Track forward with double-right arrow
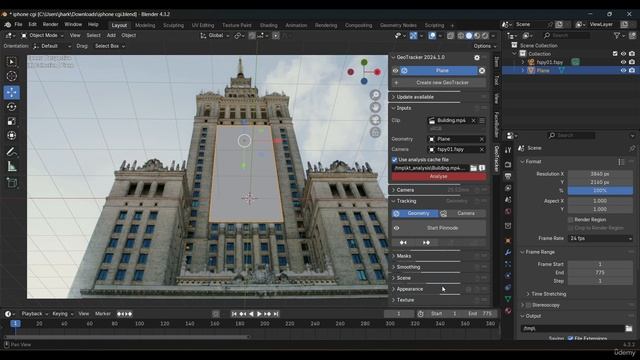 427,242
